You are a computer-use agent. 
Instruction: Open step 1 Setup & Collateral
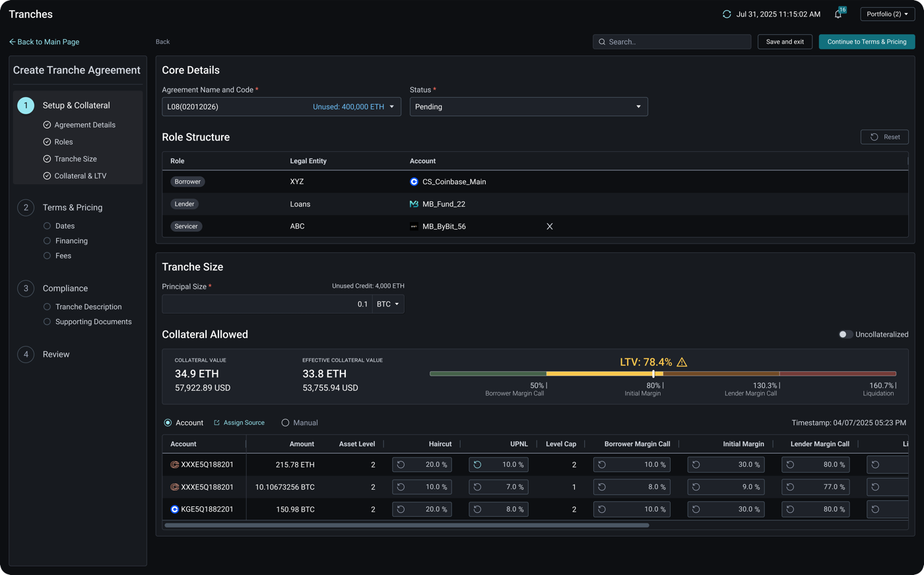(77, 106)
